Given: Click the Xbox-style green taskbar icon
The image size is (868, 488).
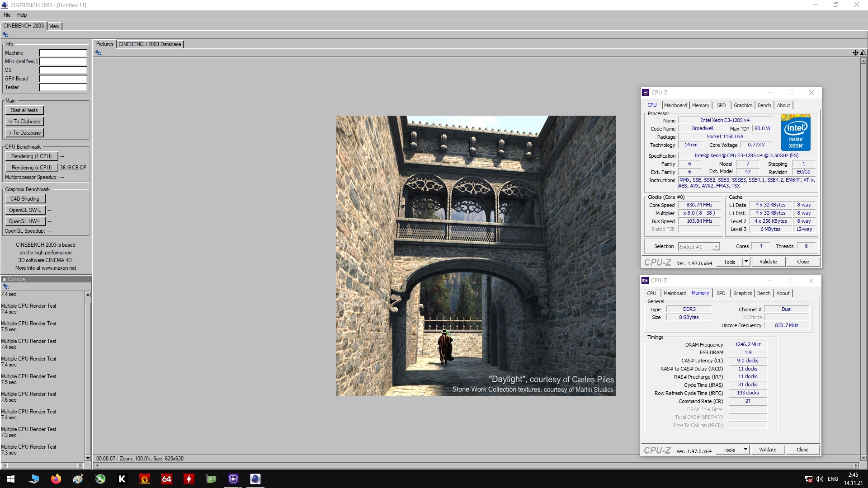Looking at the screenshot, I should [100, 479].
